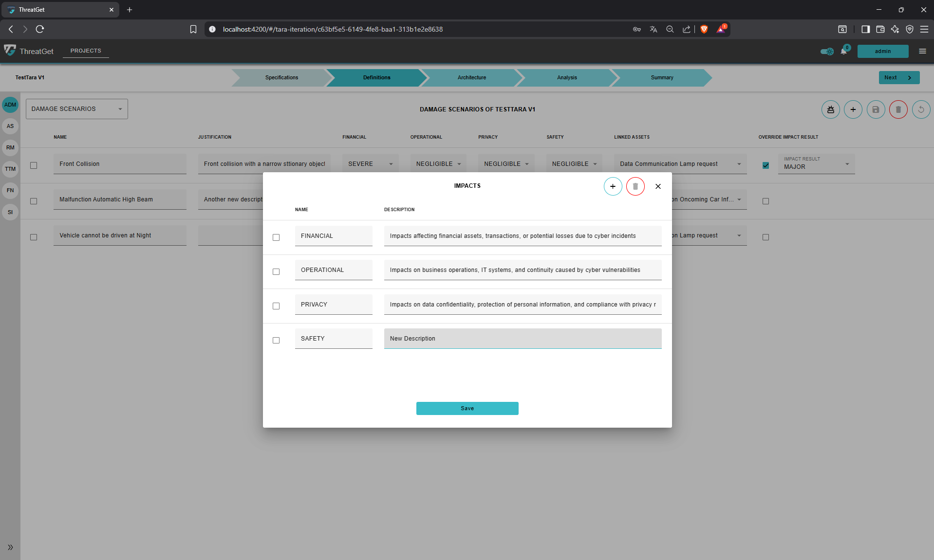The height and width of the screenshot is (560, 934).
Task: Open the PROJECTS menu item
Action: [x=86, y=51]
